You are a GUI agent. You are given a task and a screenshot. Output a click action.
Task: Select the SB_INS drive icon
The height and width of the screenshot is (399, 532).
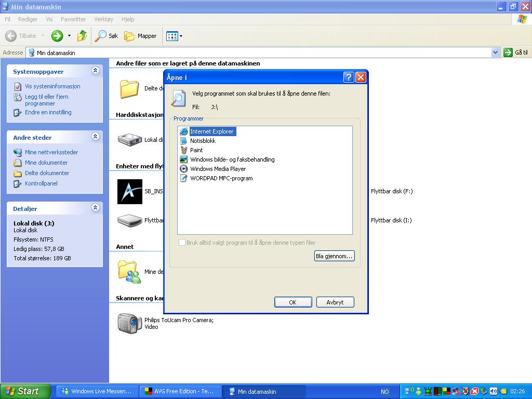pyautogui.click(x=129, y=191)
